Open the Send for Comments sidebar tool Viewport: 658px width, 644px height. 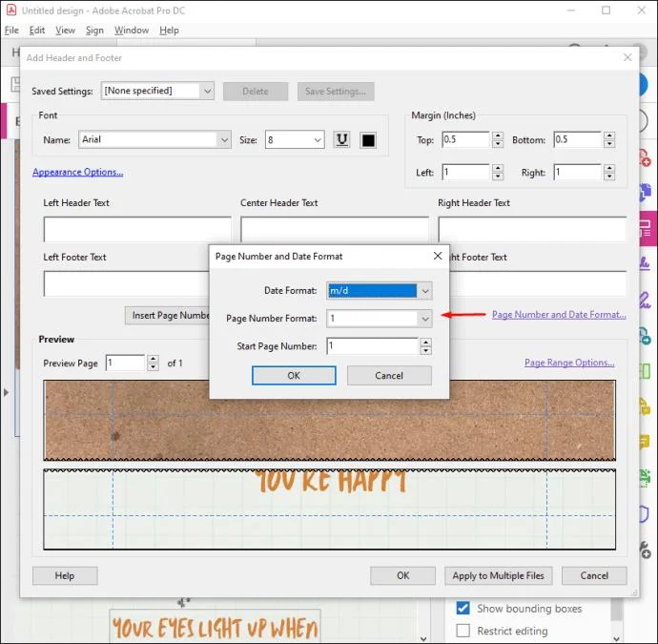pyautogui.click(x=645, y=406)
